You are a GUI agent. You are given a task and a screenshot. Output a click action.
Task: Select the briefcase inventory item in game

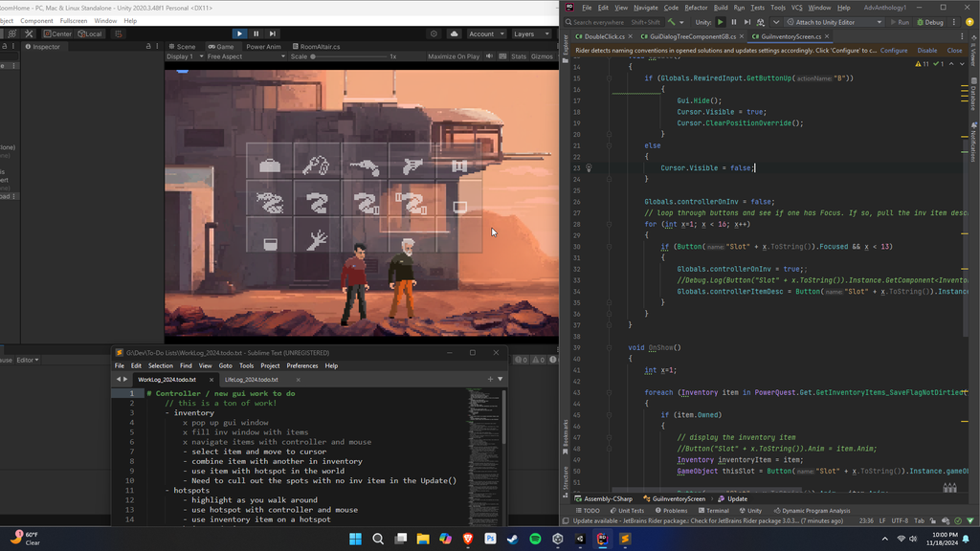coord(270,165)
